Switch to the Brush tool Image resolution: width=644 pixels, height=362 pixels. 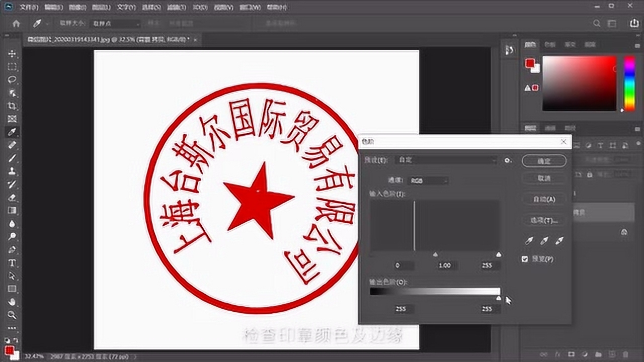pos(12,158)
